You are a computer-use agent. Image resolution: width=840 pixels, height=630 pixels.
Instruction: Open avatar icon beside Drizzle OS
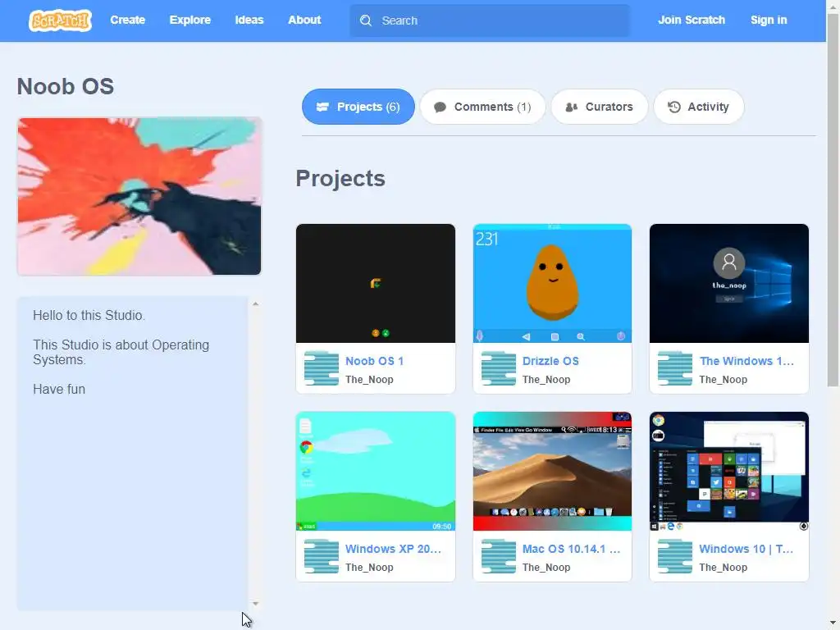(498, 368)
